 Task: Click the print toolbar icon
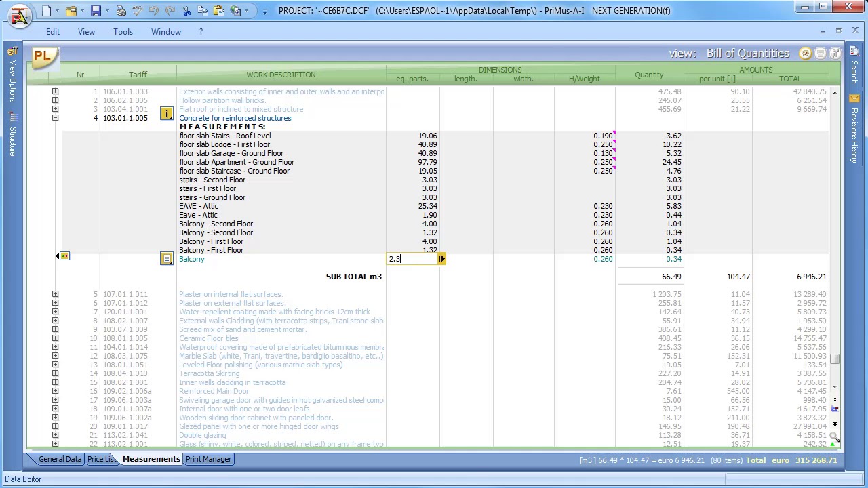point(121,11)
